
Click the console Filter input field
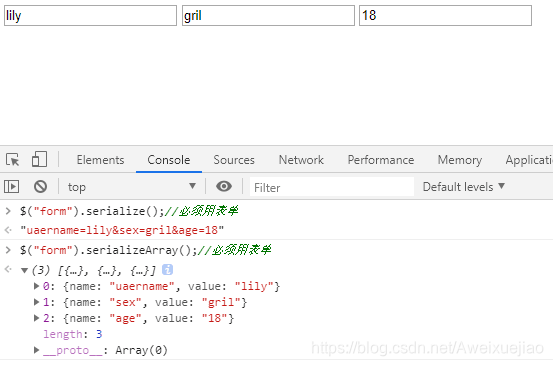(332, 187)
